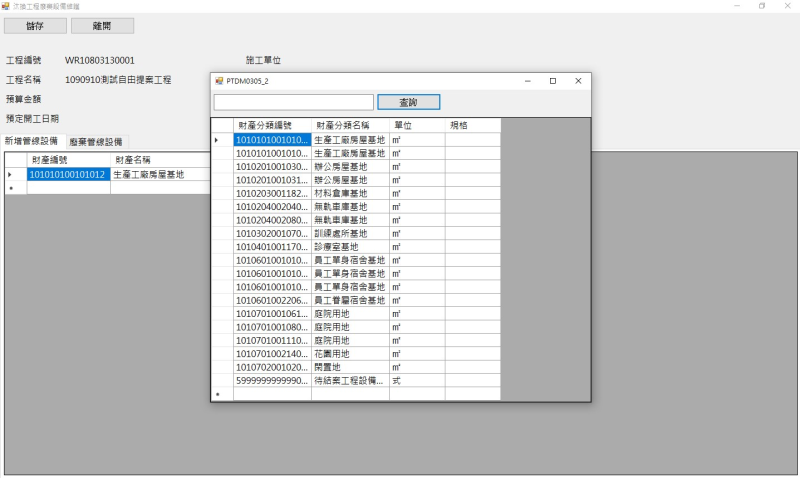Viewport: 800px width, 478px height.
Task: Click 庭院用地 in the 1010701001110... row
Action: coord(350,340)
